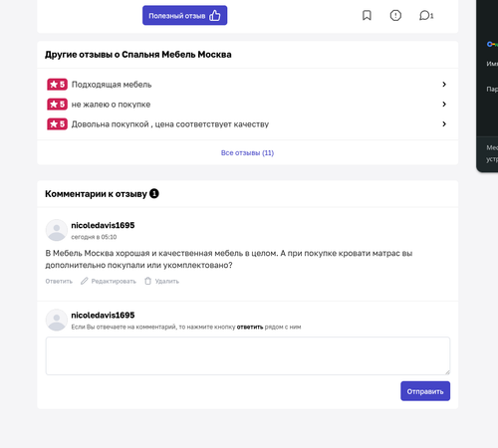Click nicoledavis1695 username on the comment
This screenshot has height=448, width=498.
[x=103, y=225]
